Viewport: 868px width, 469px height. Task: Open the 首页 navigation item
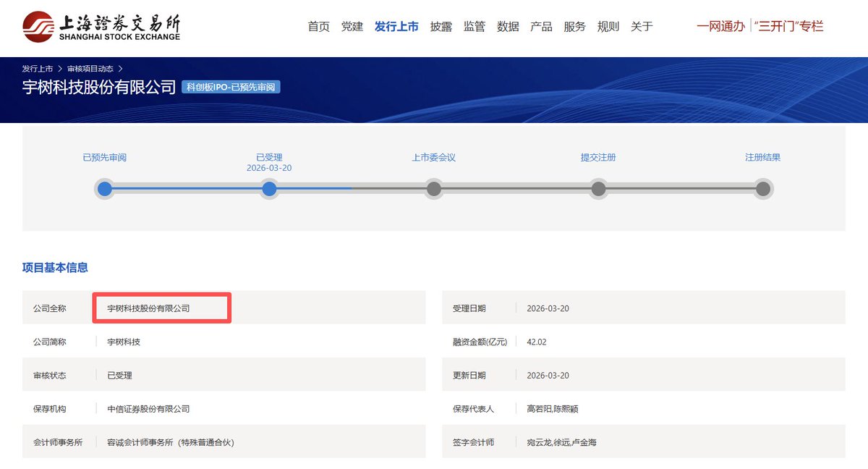[319, 27]
